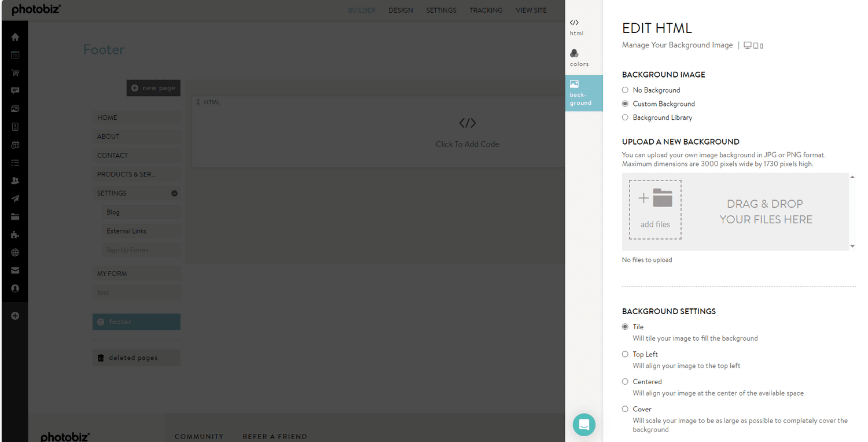Viewport: 868px width, 442px height.
Task: Open the shopping cart section
Action: pos(14,72)
